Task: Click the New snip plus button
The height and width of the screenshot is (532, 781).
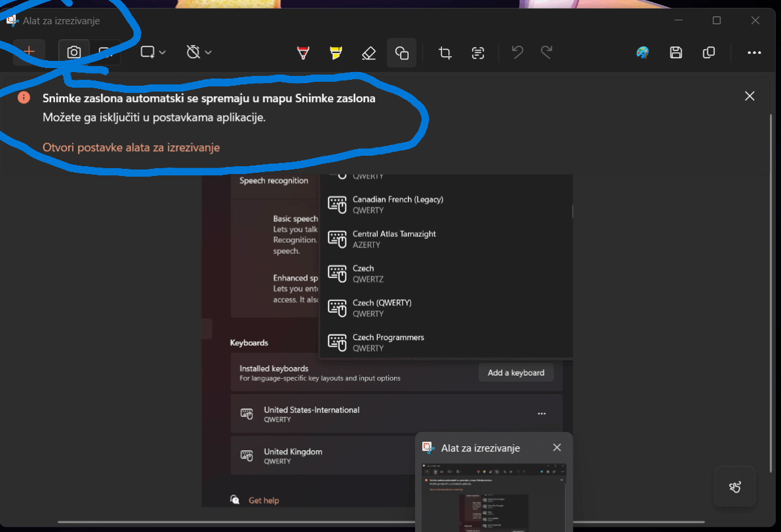Action: pyautogui.click(x=29, y=52)
